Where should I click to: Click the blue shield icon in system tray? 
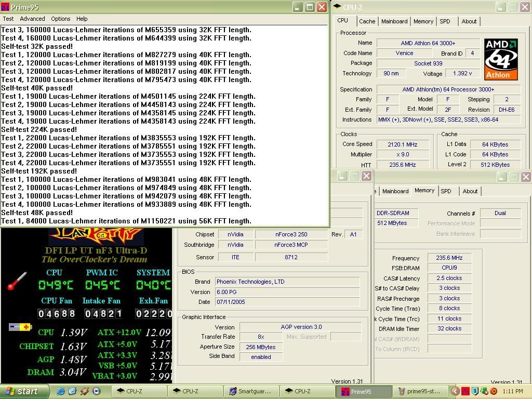pos(474,391)
